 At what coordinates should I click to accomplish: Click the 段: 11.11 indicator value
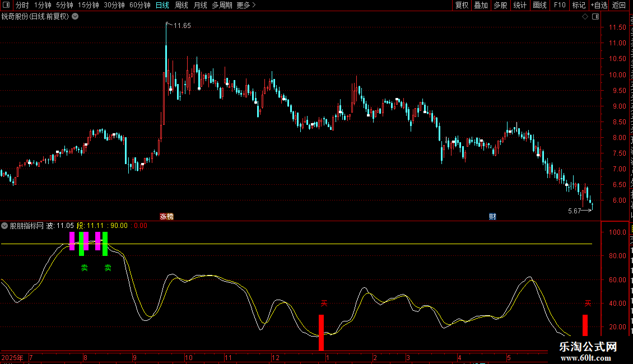click(x=90, y=226)
